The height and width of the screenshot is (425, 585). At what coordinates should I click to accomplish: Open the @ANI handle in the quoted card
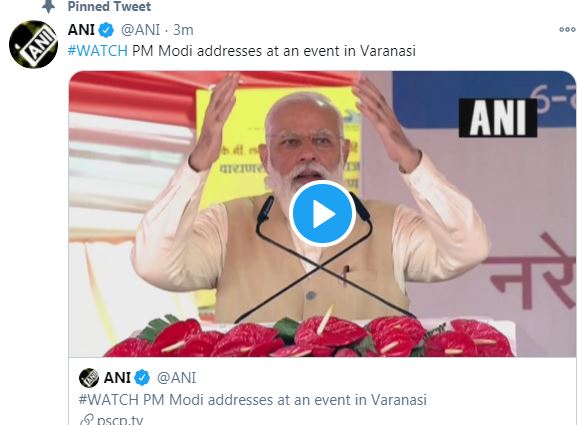coord(176,378)
